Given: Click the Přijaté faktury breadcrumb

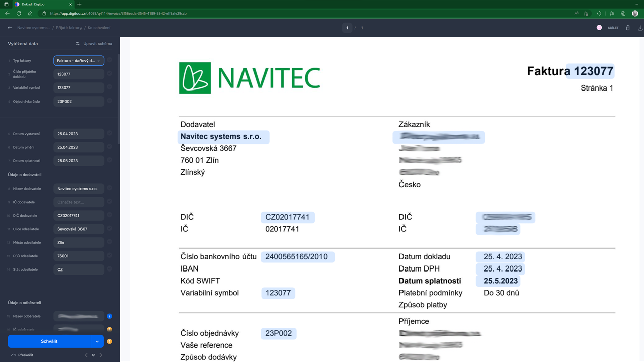Looking at the screenshot, I should [x=69, y=28].
